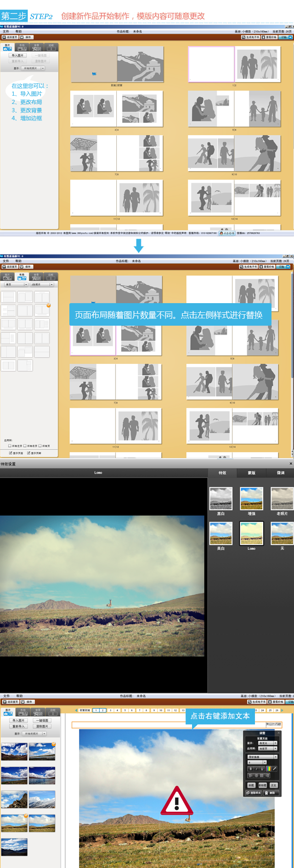The image size is (294, 868).
Task: Click the 清除样式 clear style icon
Action: 253,793
